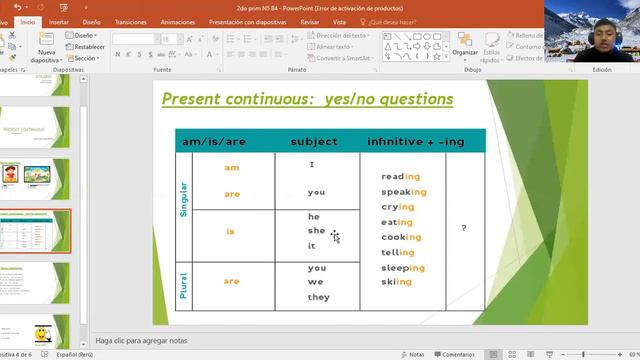The width and height of the screenshot is (640, 360).
Task: Switch to the Transiciones tab
Action: [131, 22]
